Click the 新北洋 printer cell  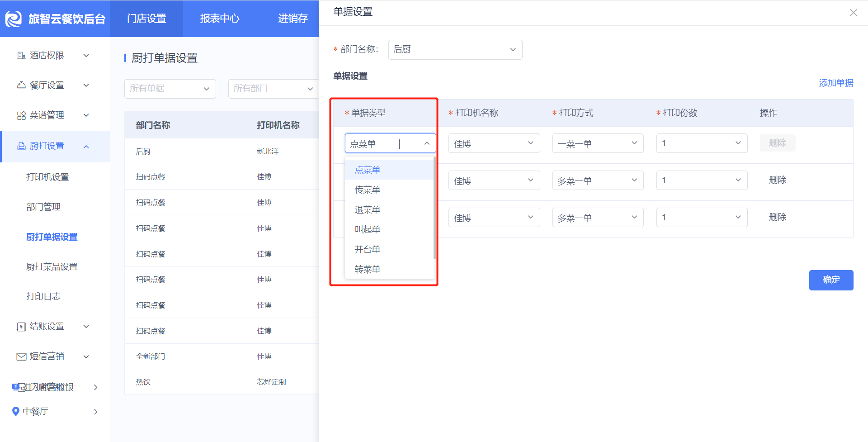268,151
